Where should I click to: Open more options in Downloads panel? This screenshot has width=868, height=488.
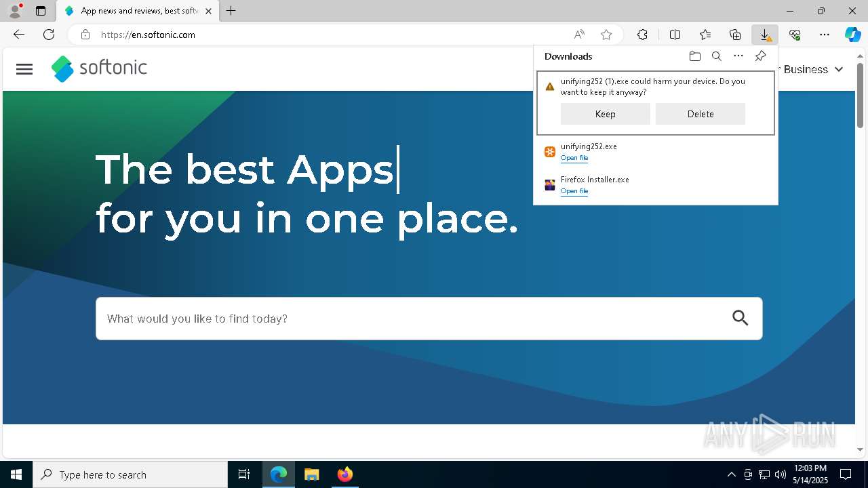click(738, 56)
